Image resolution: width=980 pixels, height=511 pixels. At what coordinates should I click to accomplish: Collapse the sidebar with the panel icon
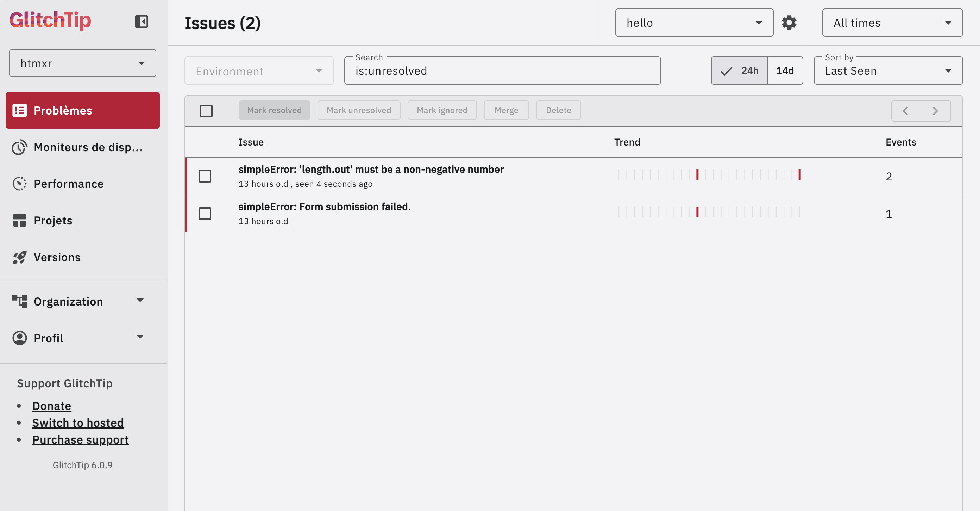(141, 22)
